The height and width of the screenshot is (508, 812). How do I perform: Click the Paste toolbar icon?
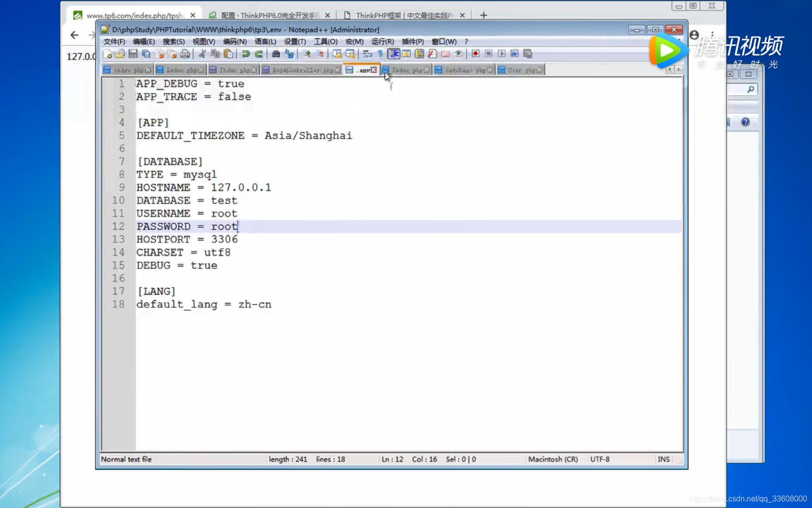(228, 54)
